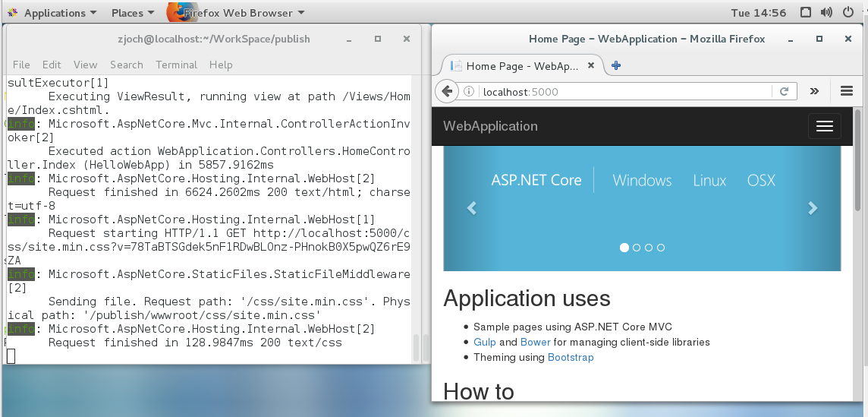This screenshot has height=417, width=868.
Task: Click the Application uses heading
Action: tap(527, 299)
